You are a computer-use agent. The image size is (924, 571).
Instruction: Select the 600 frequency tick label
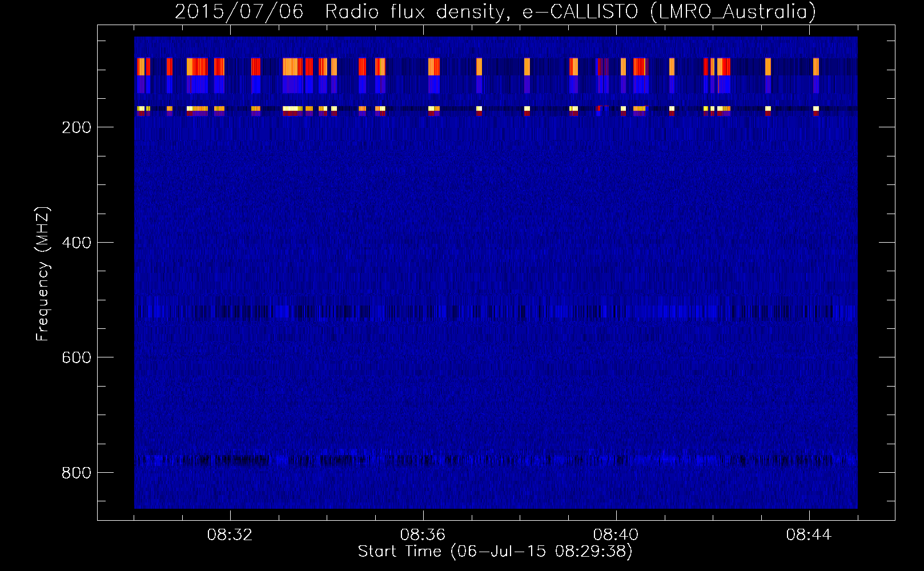[77, 357]
